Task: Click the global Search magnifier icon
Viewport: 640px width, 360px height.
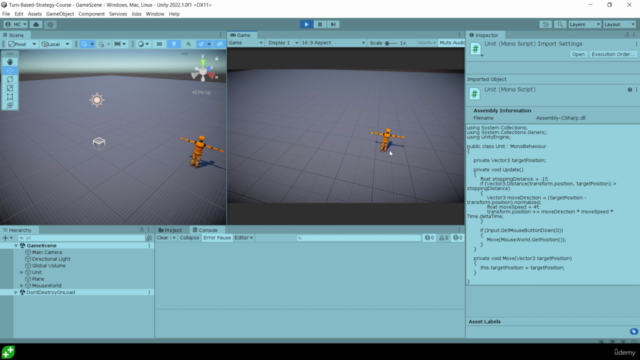Action: click(560, 24)
